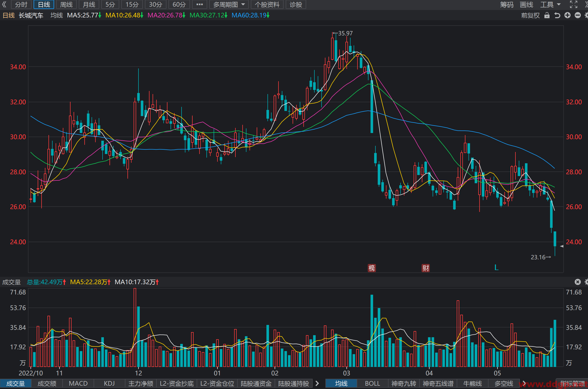The image size is (588, 389).
Task: Click the 画线 drawing button
Action: [x=526, y=5]
